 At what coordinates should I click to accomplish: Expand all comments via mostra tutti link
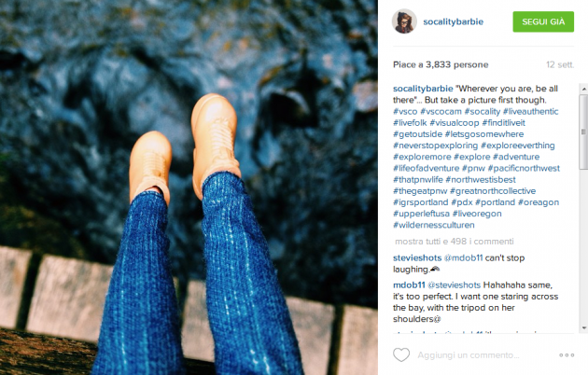click(x=455, y=242)
